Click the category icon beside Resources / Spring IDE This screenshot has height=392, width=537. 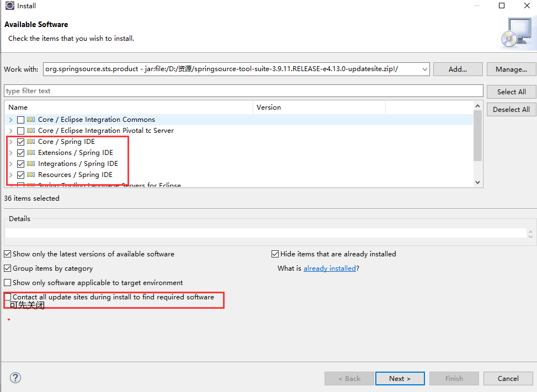pyautogui.click(x=31, y=174)
